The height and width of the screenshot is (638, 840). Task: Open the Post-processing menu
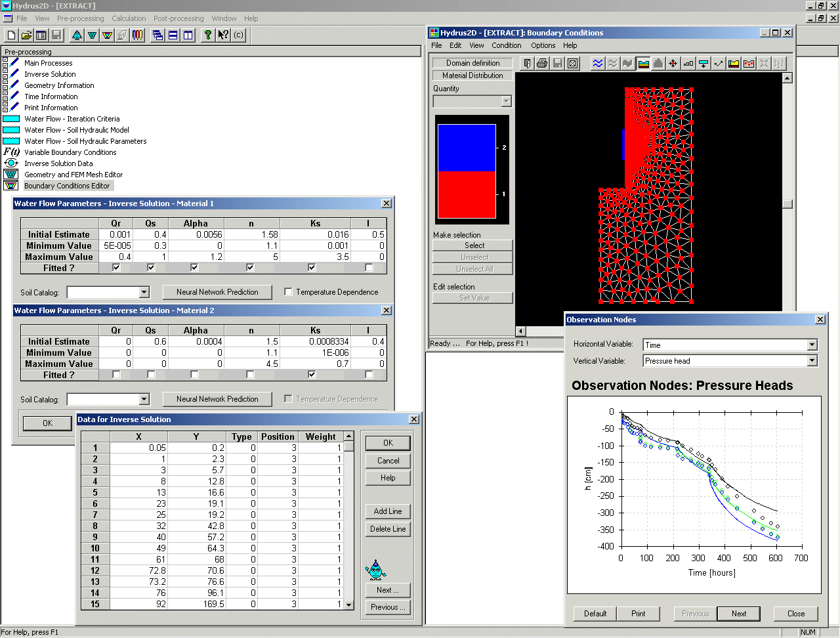tap(178, 18)
